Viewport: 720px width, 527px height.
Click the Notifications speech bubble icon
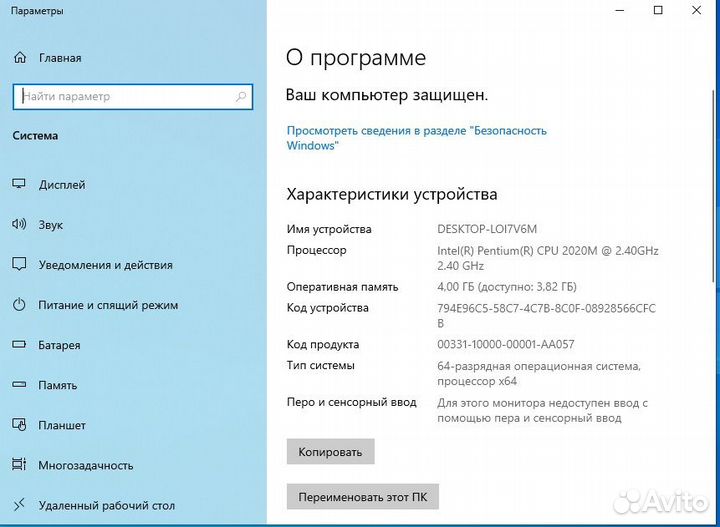[19, 264]
